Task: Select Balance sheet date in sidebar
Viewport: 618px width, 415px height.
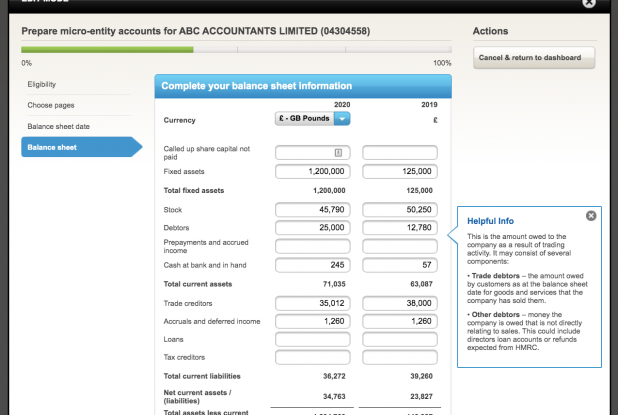Action: pos(59,126)
